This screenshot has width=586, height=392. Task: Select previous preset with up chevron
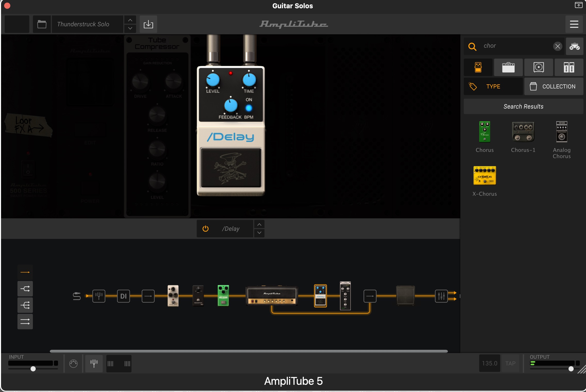coord(130,20)
